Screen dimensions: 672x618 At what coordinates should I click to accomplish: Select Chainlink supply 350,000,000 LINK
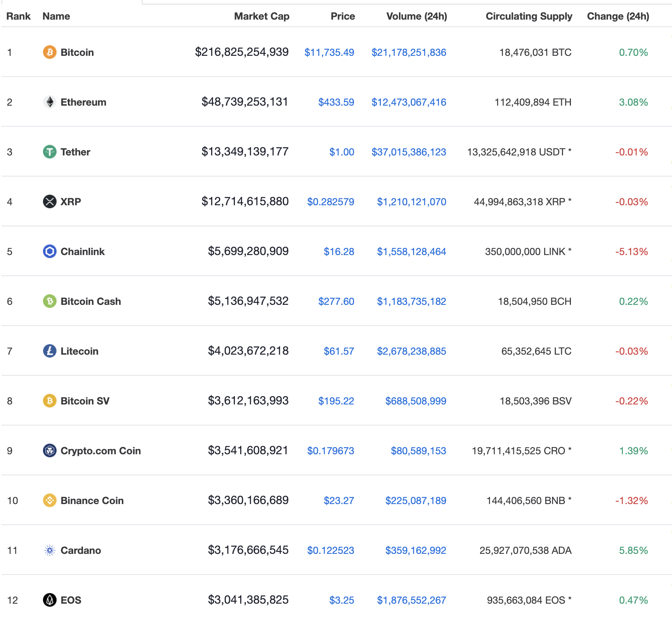528,251
